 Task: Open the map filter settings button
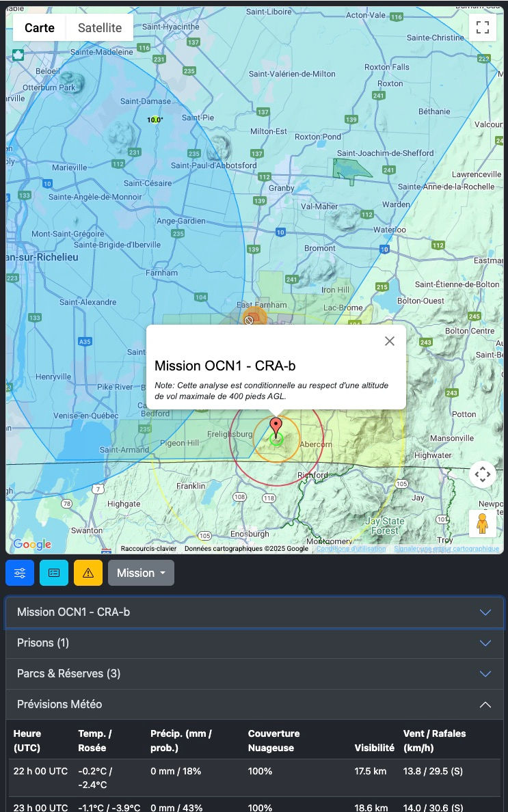[20, 573]
